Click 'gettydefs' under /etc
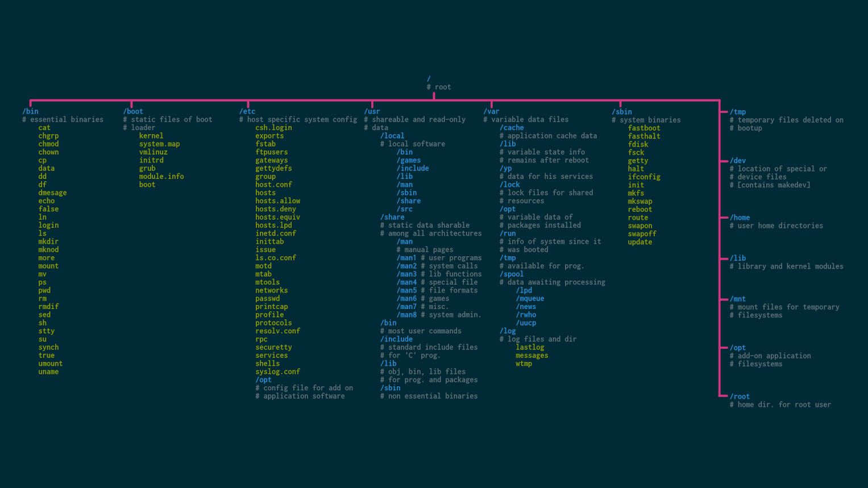The width and height of the screenshot is (868, 488). coord(273,168)
